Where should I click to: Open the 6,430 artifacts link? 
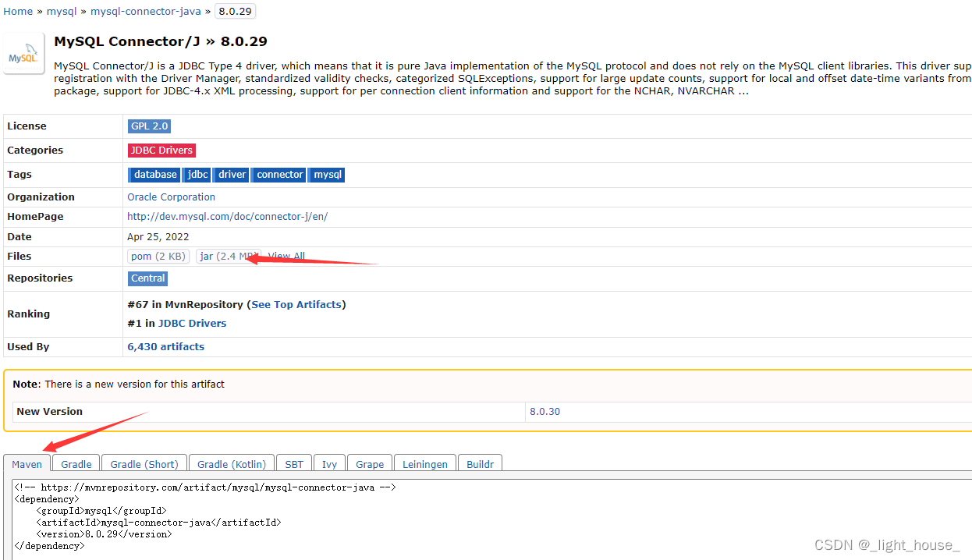click(166, 347)
